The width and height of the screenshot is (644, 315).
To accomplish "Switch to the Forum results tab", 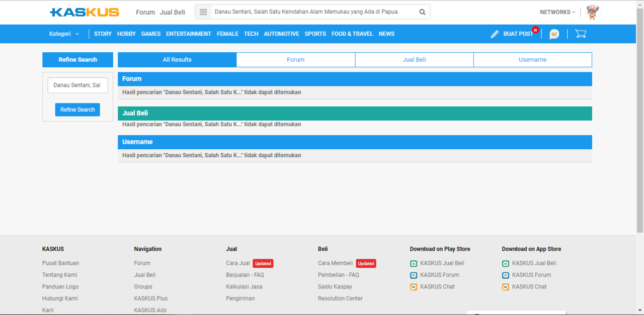I will tap(296, 60).
